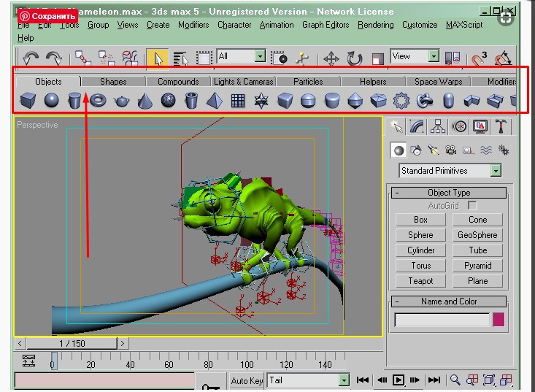Select the Select and Scale tool
This screenshot has width=535, height=392.
click(377, 58)
